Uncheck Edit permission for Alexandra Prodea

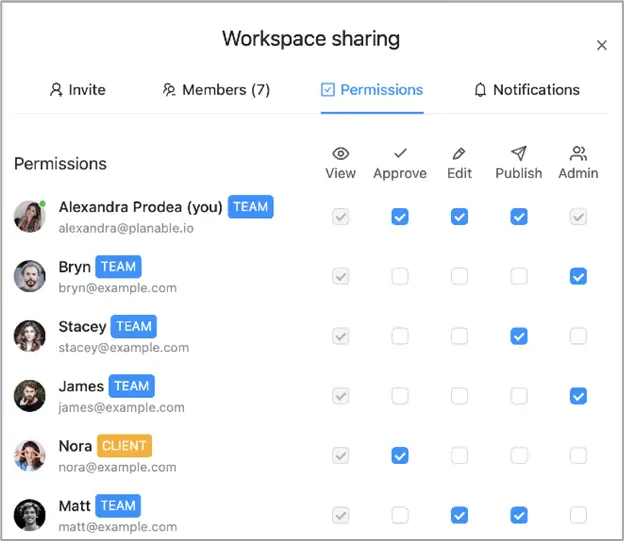click(459, 217)
